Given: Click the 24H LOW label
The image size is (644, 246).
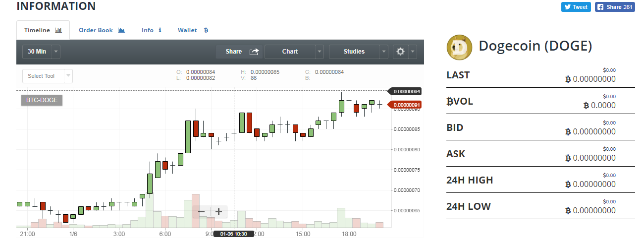Looking at the screenshot, I should tap(469, 206).
